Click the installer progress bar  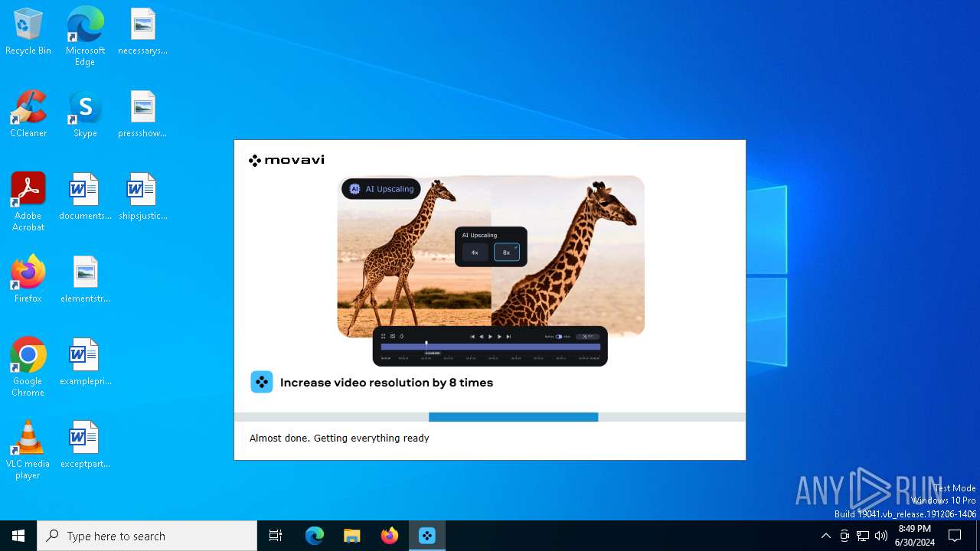pos(490,417)
